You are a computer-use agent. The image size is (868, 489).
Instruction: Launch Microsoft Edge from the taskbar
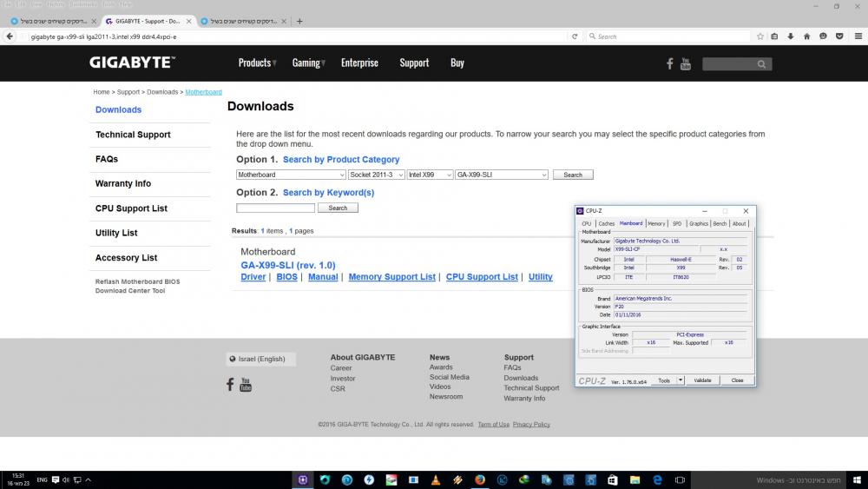pos(657,480)
